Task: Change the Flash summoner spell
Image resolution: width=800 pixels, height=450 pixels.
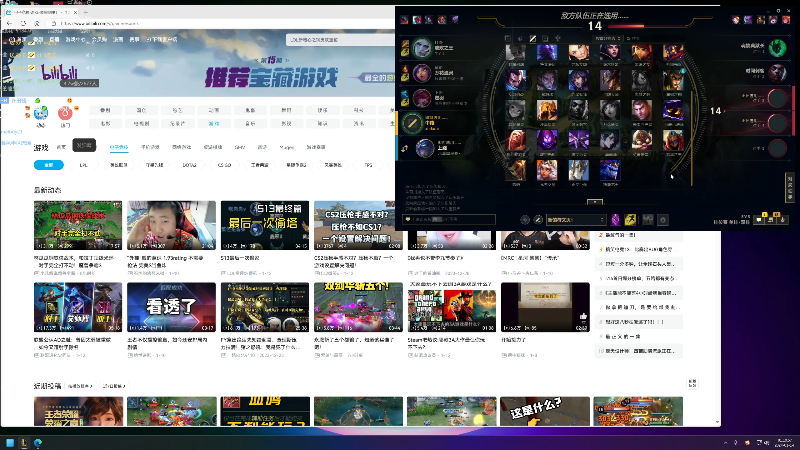Action: (x=630, y=219)
